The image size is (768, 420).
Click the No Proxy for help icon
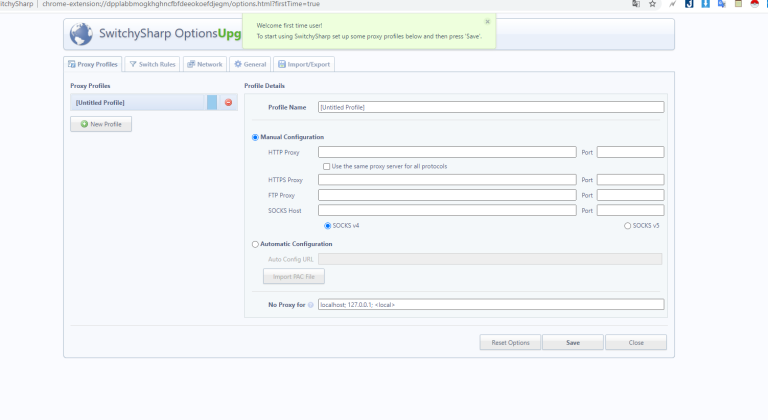[311, 304]
